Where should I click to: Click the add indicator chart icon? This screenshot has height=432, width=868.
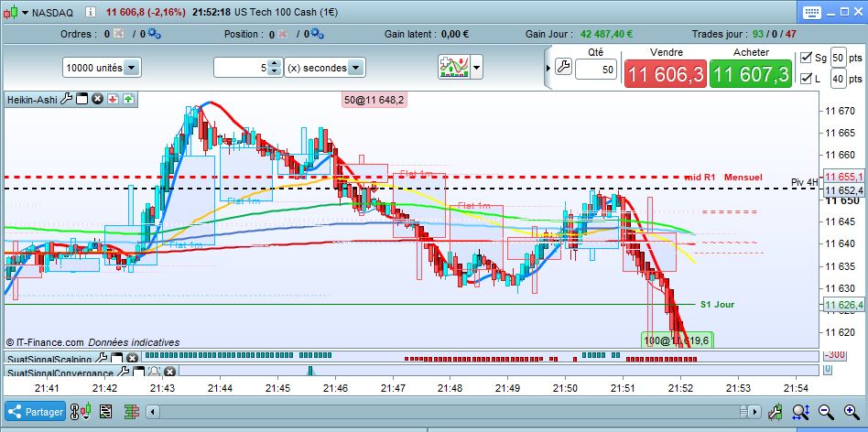point(454,67)
